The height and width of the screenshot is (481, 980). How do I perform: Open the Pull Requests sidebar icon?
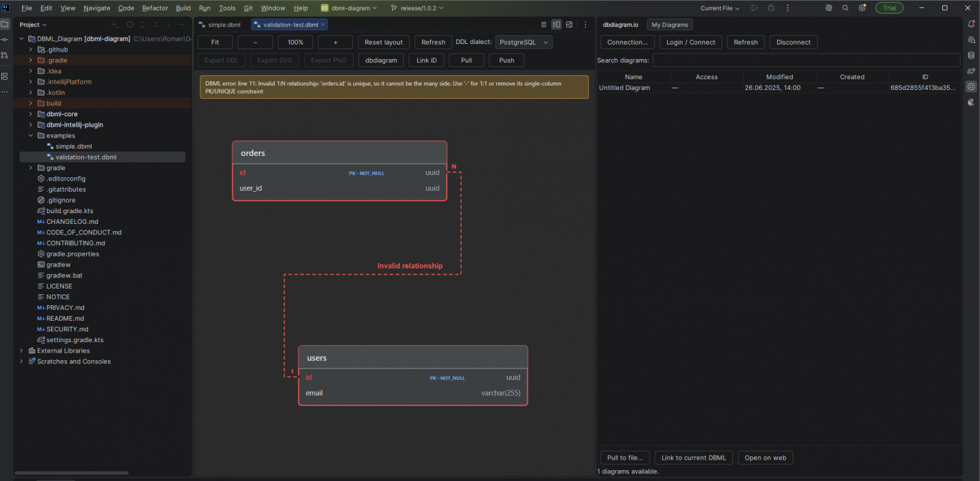pyautogui.click(x=5, y=55)
